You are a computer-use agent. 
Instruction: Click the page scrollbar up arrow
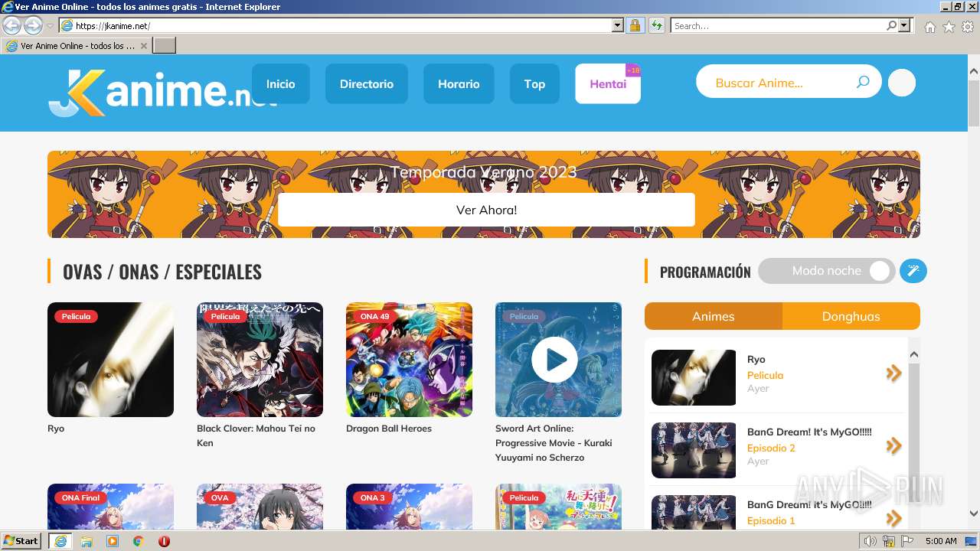974,71
